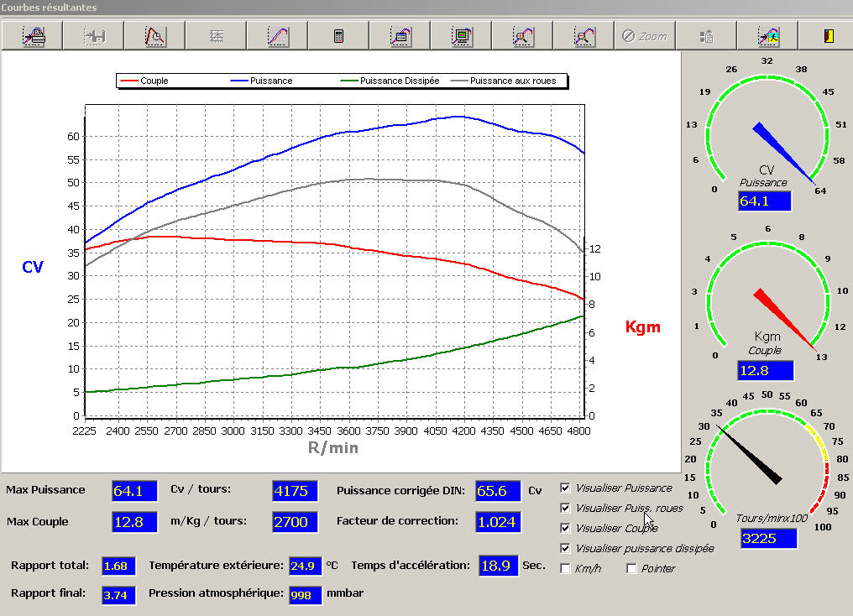Click the print curves toolbar icon

coord(34,36)
